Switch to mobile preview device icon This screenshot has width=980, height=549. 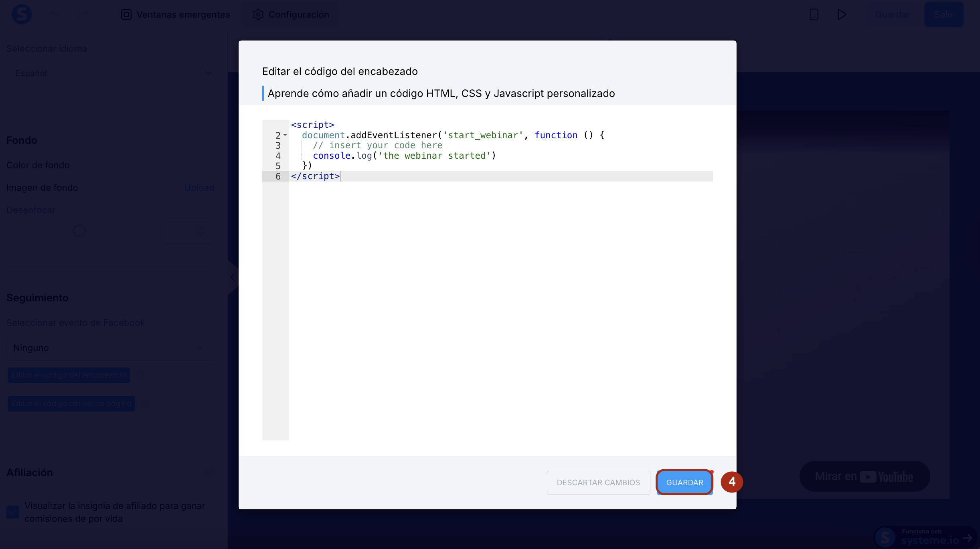coord(814,15)
